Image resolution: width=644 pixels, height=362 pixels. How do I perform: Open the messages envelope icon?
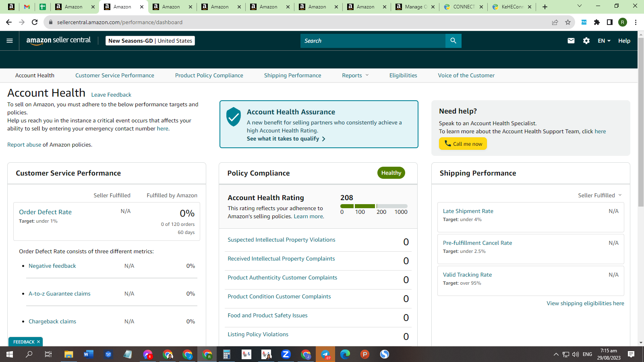[571, 41]
